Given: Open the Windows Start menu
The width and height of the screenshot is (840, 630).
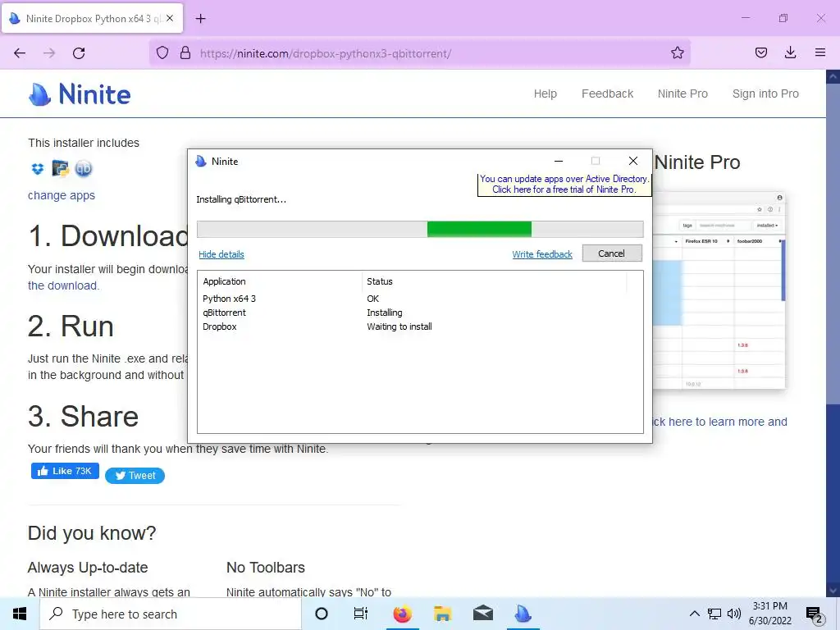Looking at the screenshot, I should click(x=20, y=614).
